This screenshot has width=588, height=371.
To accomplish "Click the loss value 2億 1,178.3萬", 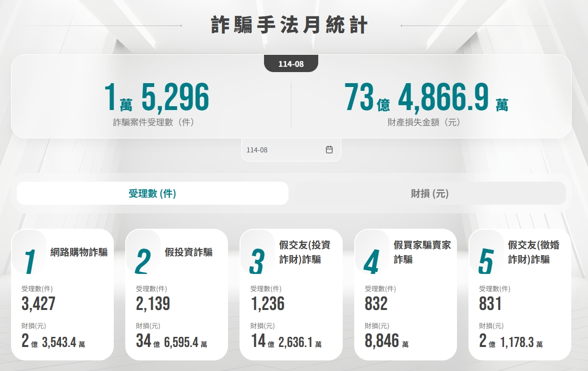I will (511, 341).
